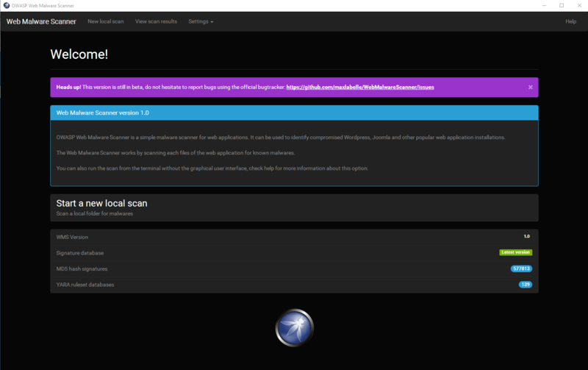Click the 1.0 WMS version badge
This screenshot has height=370, width=588.
(x=526, y=237)
